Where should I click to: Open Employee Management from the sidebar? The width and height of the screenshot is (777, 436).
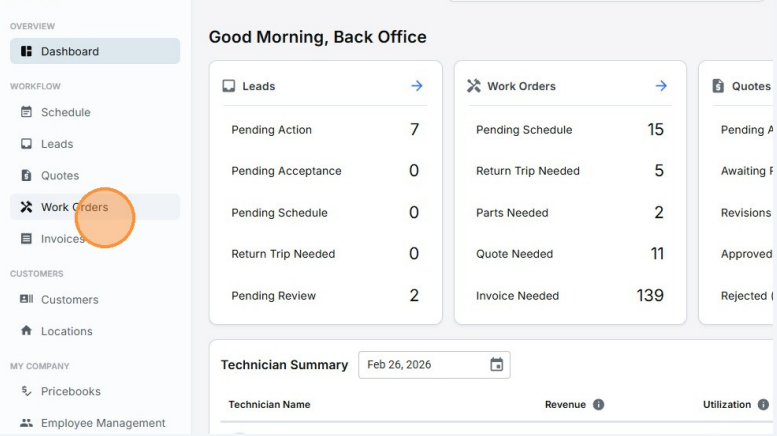pos(102,423)
